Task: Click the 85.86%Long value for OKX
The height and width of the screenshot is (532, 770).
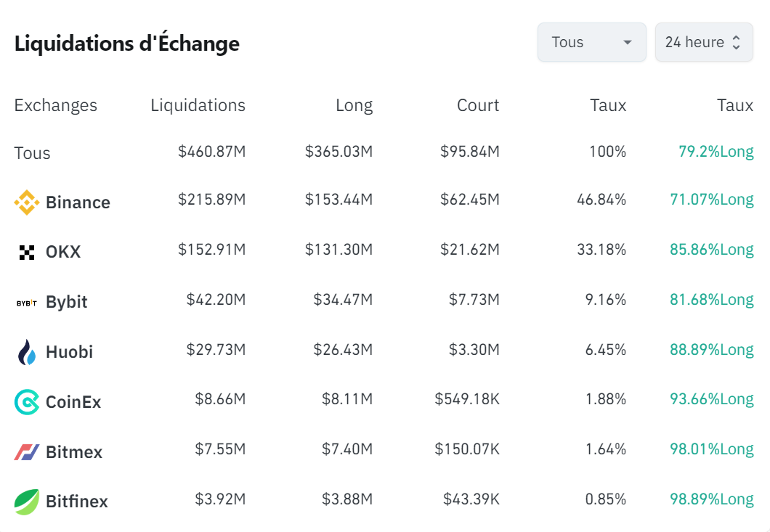Action: pyautogui.click(x=711, y=249)
